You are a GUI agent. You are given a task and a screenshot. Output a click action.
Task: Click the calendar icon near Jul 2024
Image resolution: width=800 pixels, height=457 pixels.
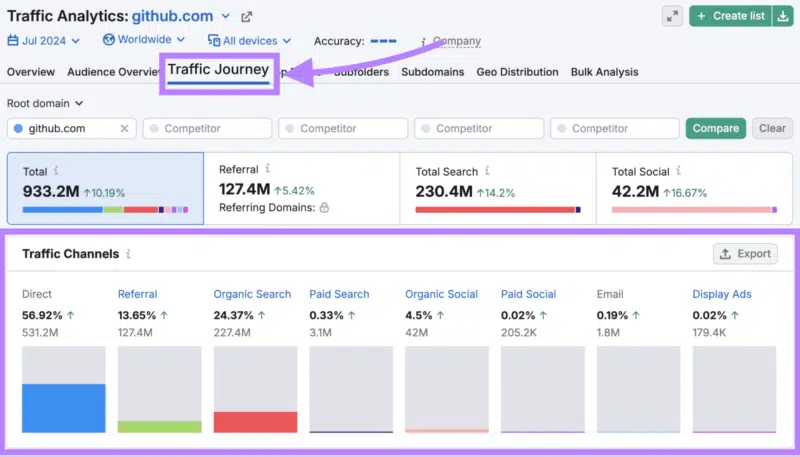13,40
